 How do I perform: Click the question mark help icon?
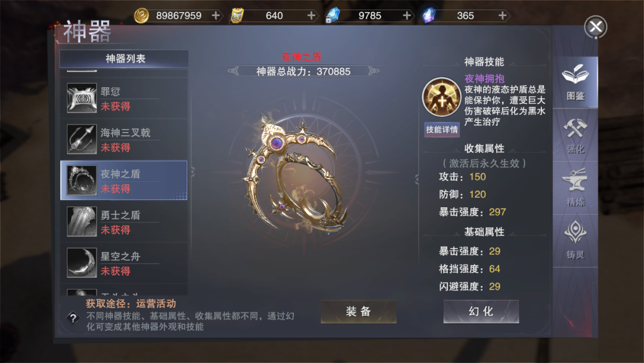(x=73, y=318)
